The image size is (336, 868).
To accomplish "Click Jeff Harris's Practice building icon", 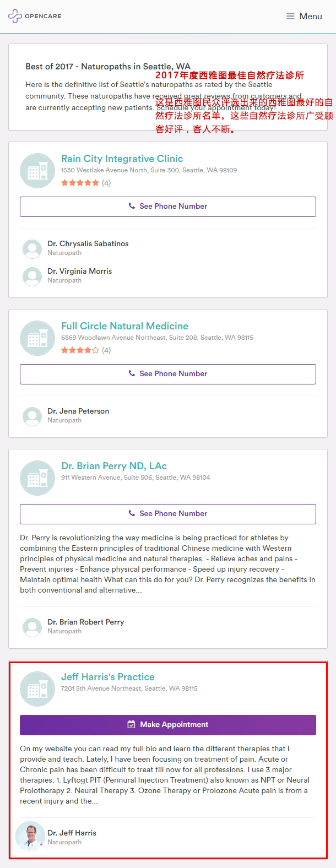I will tap(37, 689).
